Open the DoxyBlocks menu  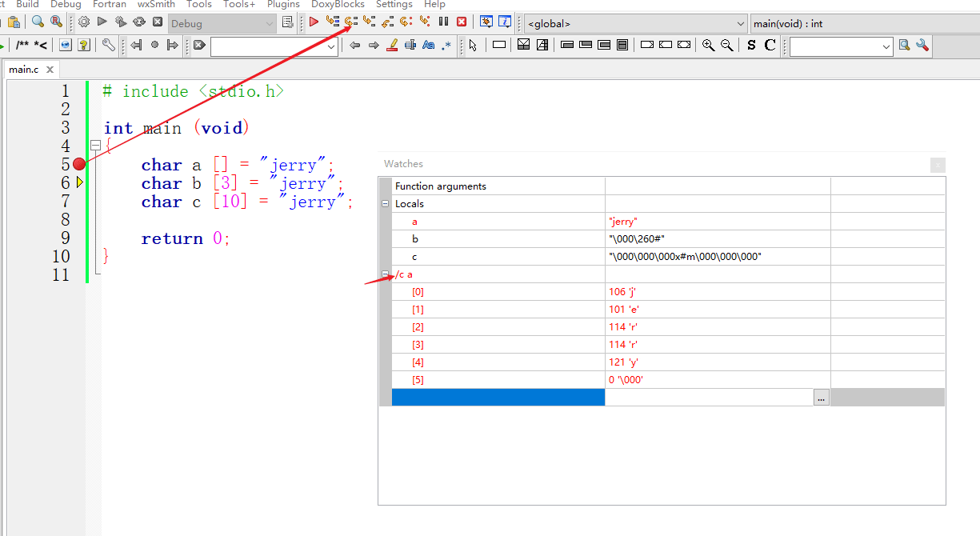(x=338, y=4)
